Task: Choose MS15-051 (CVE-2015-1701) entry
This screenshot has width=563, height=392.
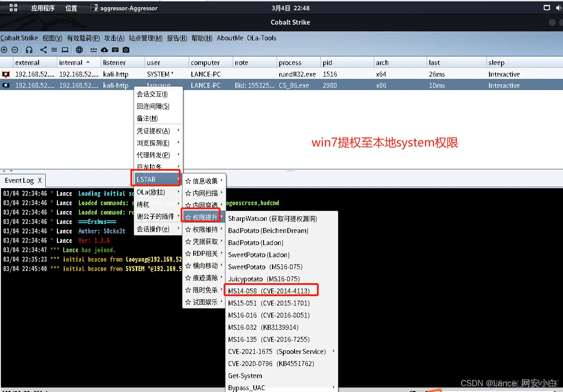Action: tap(281, 303)
